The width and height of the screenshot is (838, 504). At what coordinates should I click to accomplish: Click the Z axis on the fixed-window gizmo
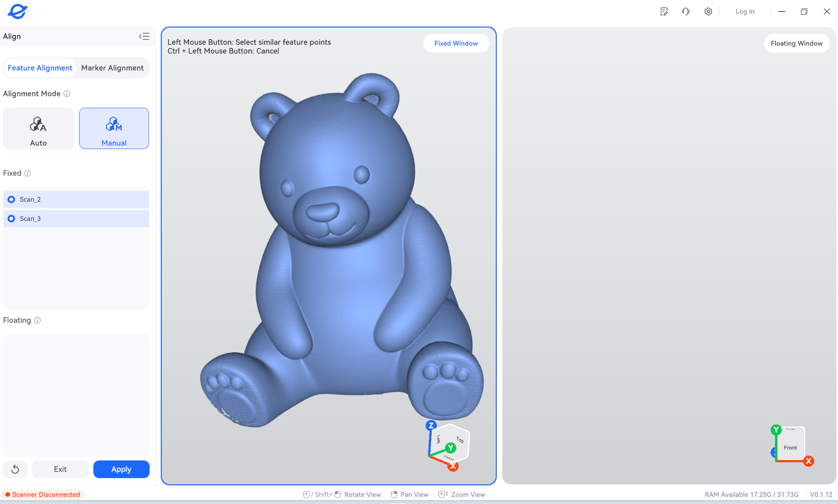coord(431,425)
